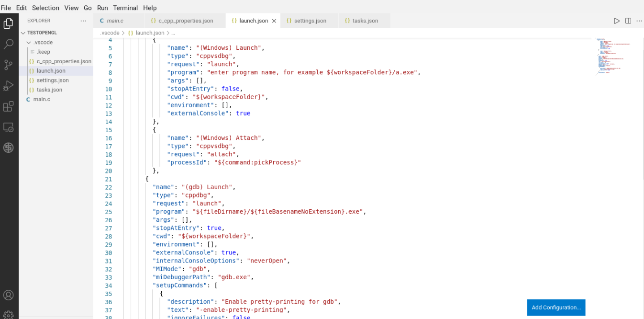This screenshot has width=644, height=319.
Task: Open tasks.json from Explorer tree
Action: pyautogui.click(x=56, y=90)
